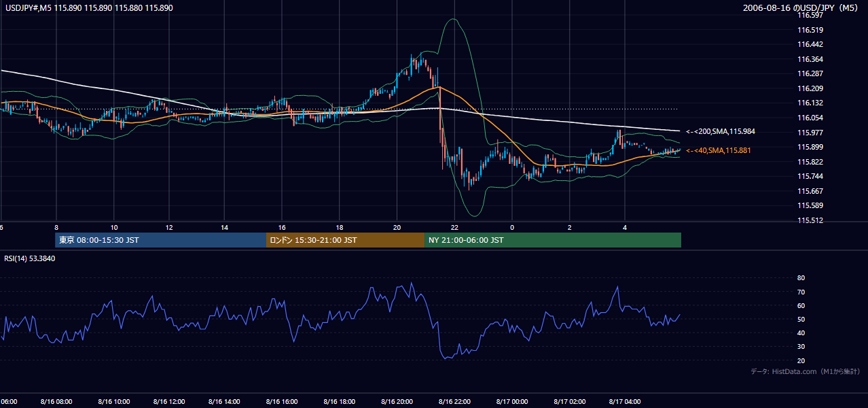This screenshot has width=868, height=408.
Task: Click price axis value 116.597
Action: point(810,15)
